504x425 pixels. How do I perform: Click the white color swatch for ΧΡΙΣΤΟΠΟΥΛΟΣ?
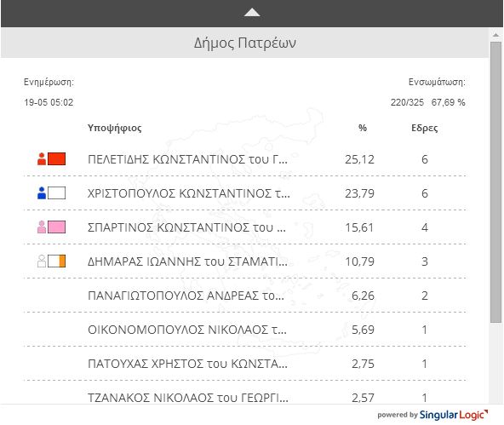[x=56, y=192]
